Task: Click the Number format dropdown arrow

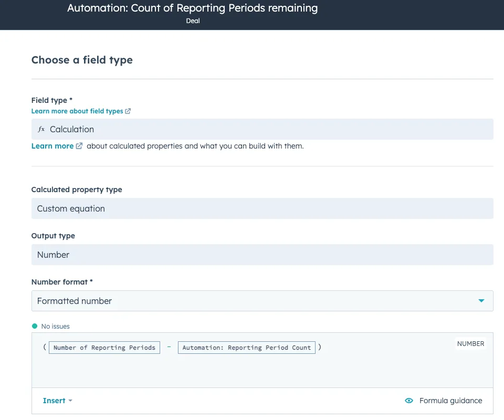Action: pyautogui.click(x=481, y=301)
